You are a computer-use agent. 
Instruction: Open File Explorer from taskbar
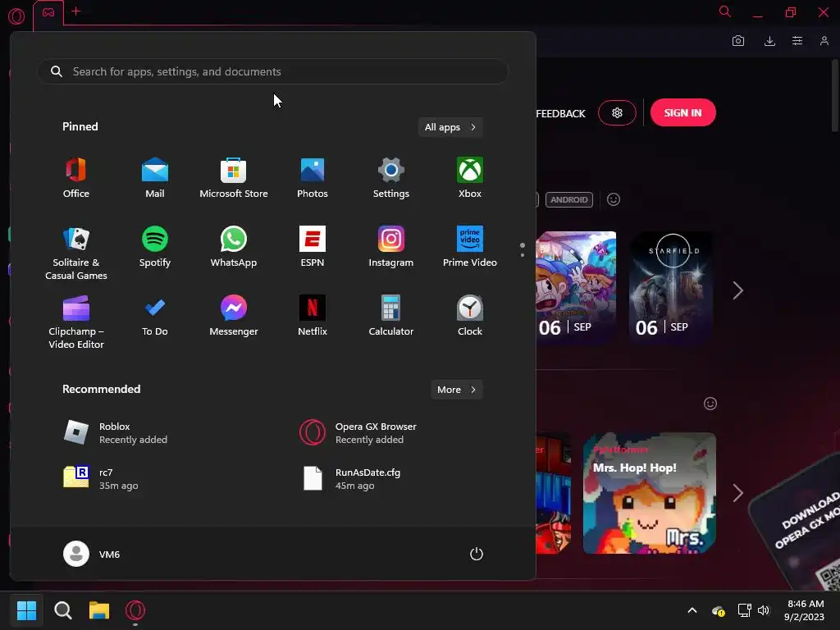[99, 610]
